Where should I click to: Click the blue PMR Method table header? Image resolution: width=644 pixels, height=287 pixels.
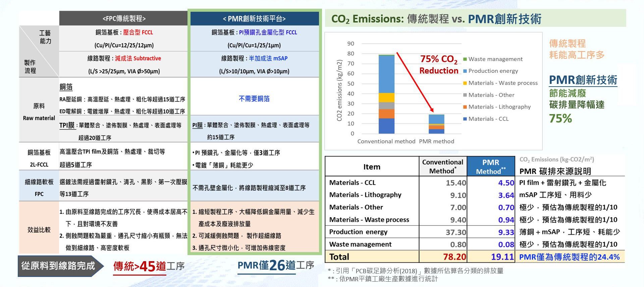[x=491, y=166]
